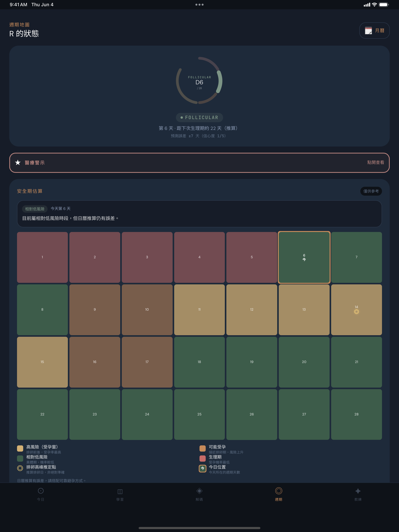Tap the 相對低風險 green legend swatch
This screenshot has height=532, width=399.
tap(20, 458)
